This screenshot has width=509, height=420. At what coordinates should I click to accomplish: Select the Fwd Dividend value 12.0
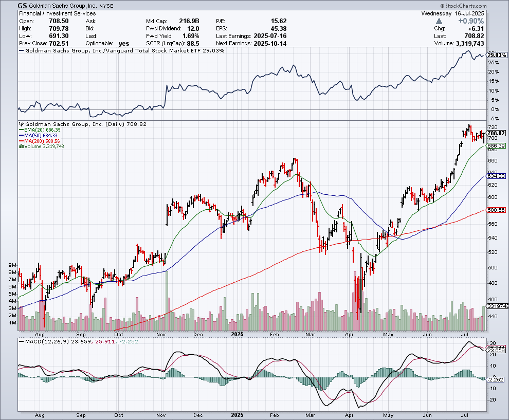point(193,29)
